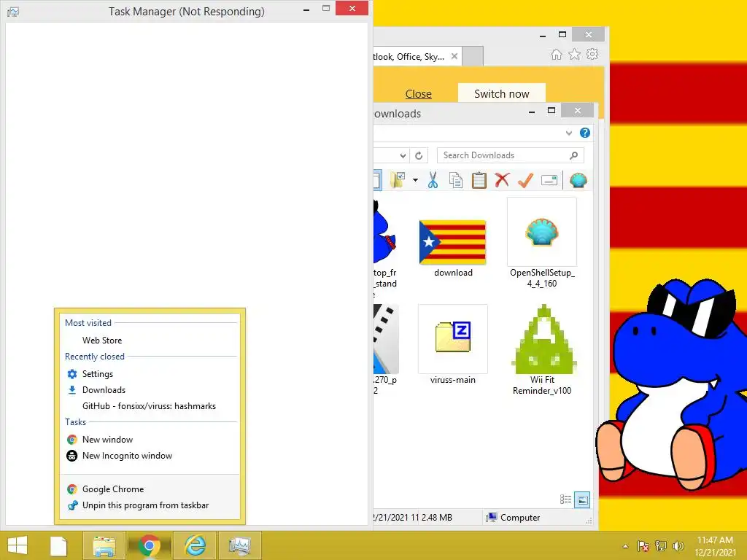Click the Favorites star icon in Internet Explorer

point(575,54)
